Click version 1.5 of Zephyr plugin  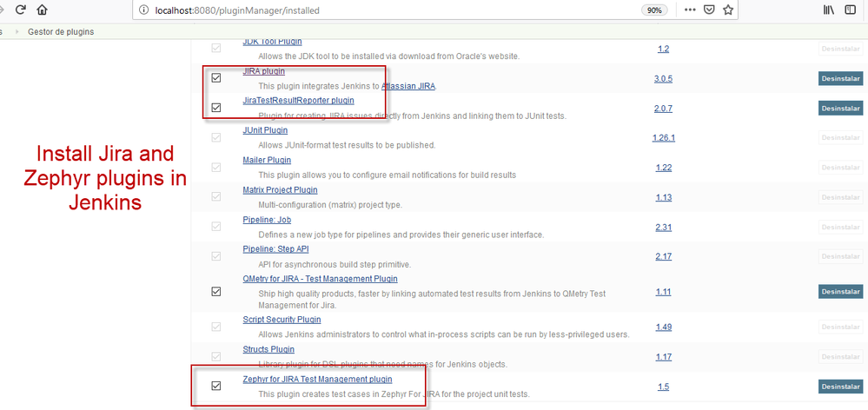pyautogui.click(x=663, y=387)
